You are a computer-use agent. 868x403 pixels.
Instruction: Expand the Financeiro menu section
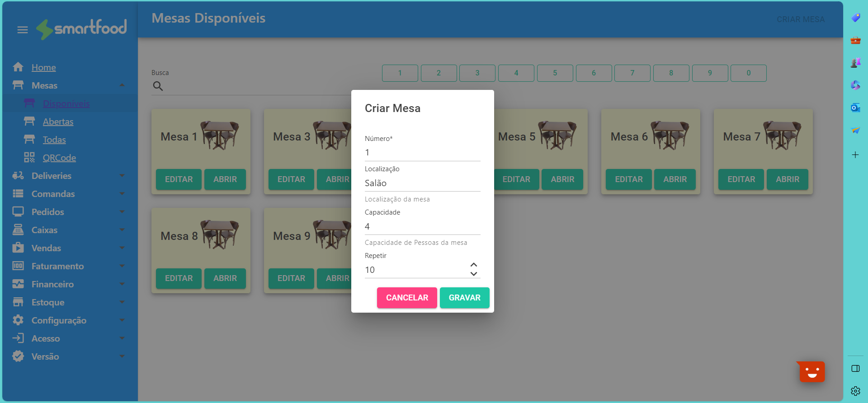click(122, 284)
